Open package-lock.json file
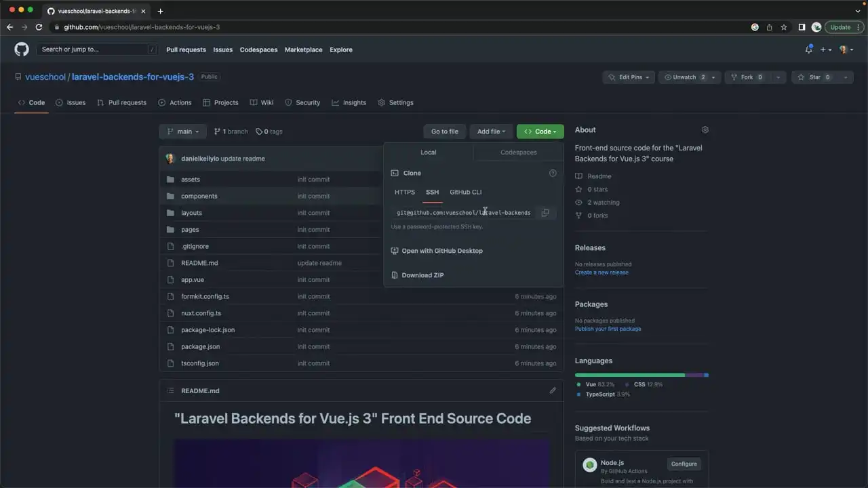This screenshot has height=488, width=868. tap(208, 330)
